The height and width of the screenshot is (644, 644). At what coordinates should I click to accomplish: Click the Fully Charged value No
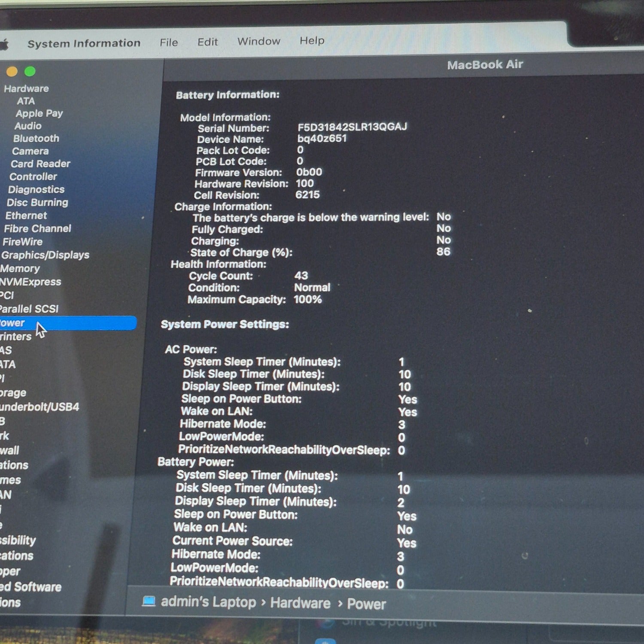pyautogui.click(x=444, y=228)
